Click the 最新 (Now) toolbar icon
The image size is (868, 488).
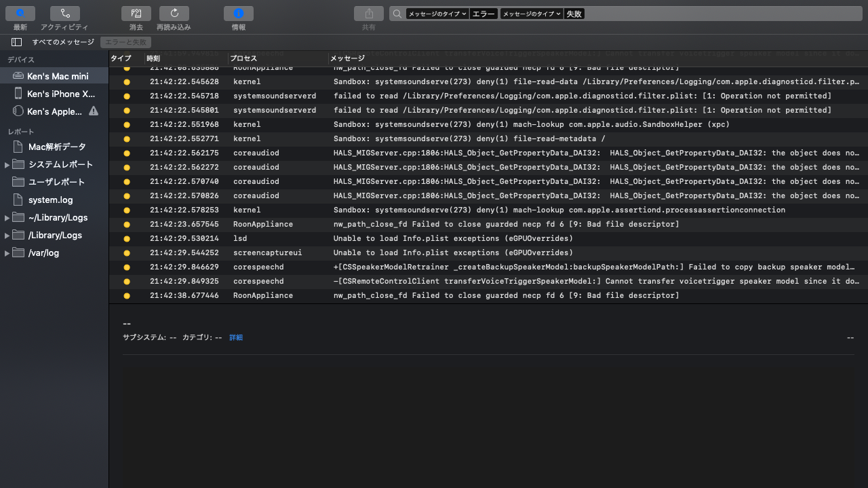click(x=20, y=14)
